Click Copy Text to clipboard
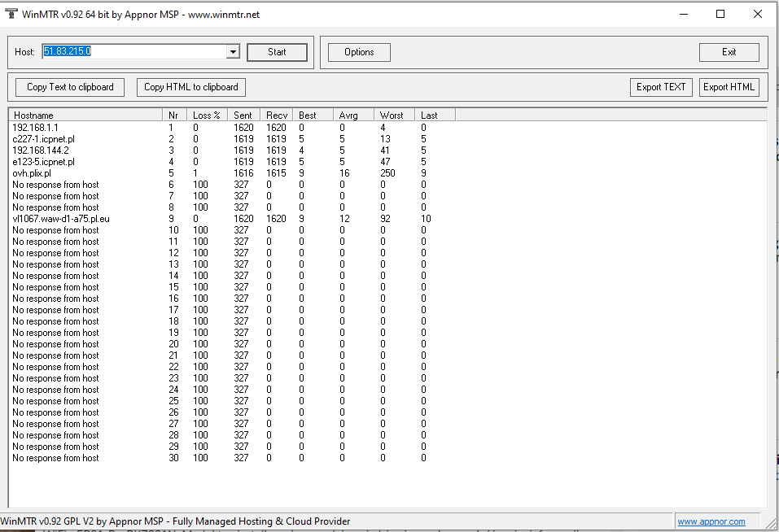Screen dimensions: 779x532 (x=70, y=87)
